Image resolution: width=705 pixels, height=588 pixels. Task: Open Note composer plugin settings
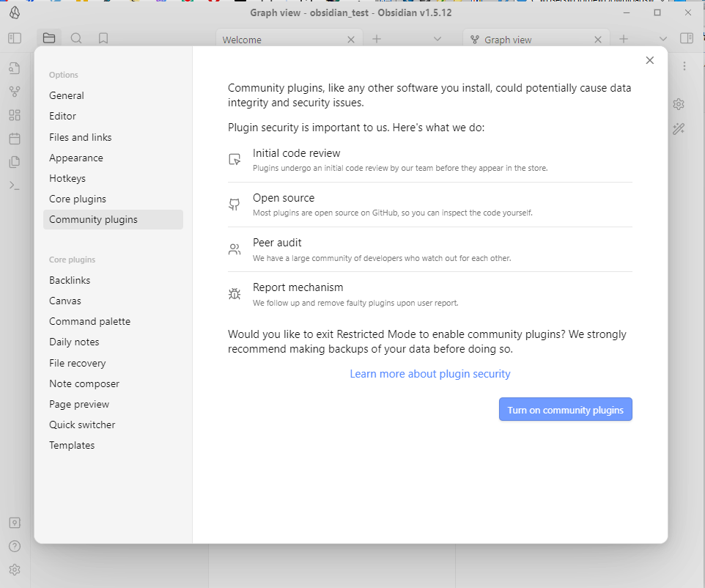114,383
